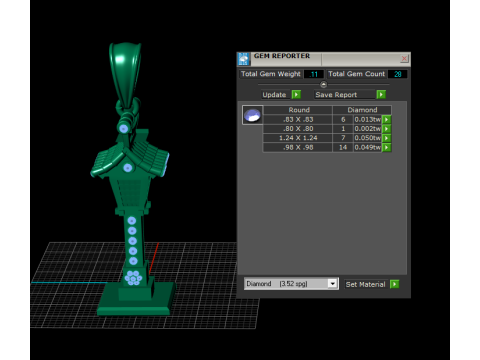Click the Total Gem Weight value field
Image resolution: width=480 pixels, height=360 pixels.
pos(314,74)
